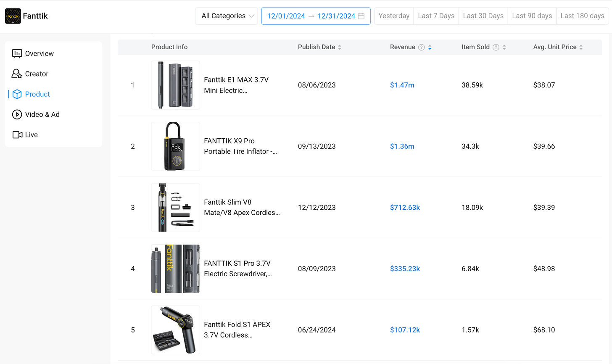Open calendar icon in date range picker
Image resolution: width=612 pixels, height=364 pixels.
point(361,16)
